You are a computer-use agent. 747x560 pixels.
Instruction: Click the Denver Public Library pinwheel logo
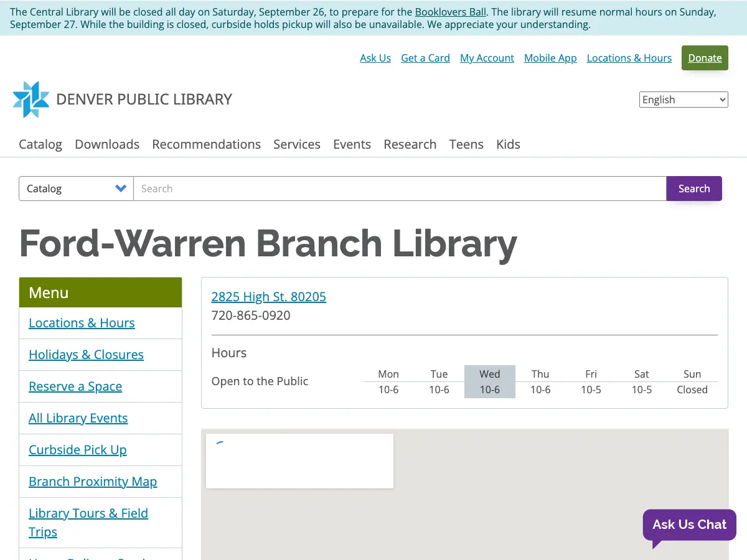31,100
